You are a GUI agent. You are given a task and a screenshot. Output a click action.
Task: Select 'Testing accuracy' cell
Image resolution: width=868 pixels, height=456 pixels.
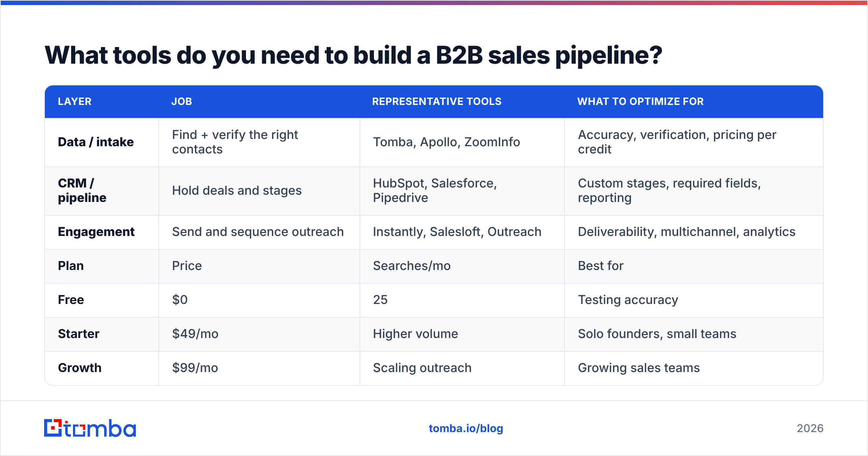[x=694, y=300]
